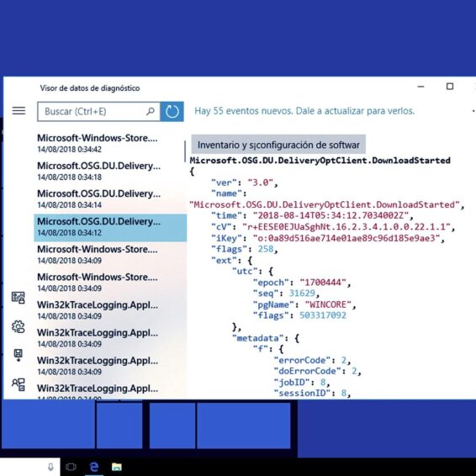This screenshot has height=476, width=476.
Task: Click the 'Inventario y configuración de software' category tag
Action: pos(278,145)
